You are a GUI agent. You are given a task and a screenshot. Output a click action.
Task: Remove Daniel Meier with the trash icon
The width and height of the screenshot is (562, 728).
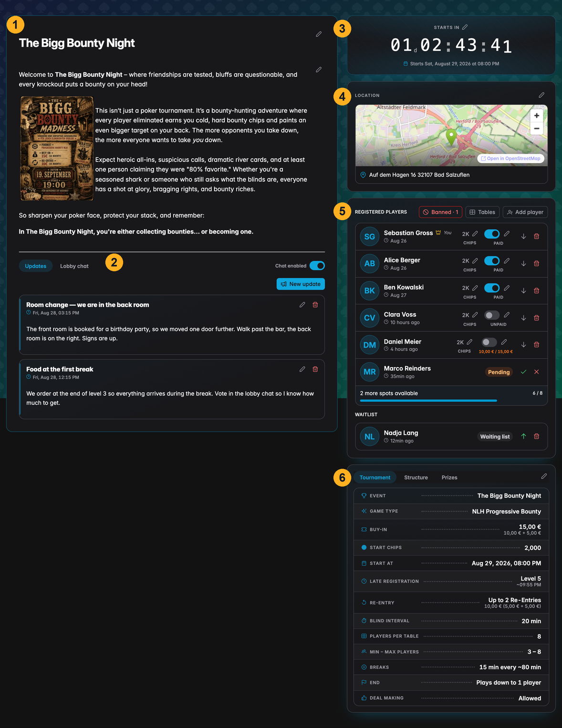[x=536, y=345]
